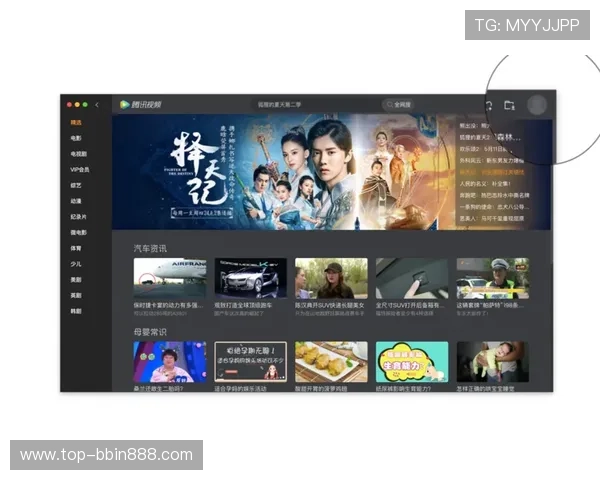Open 动漫 category in sidebar

click(76, 201)
